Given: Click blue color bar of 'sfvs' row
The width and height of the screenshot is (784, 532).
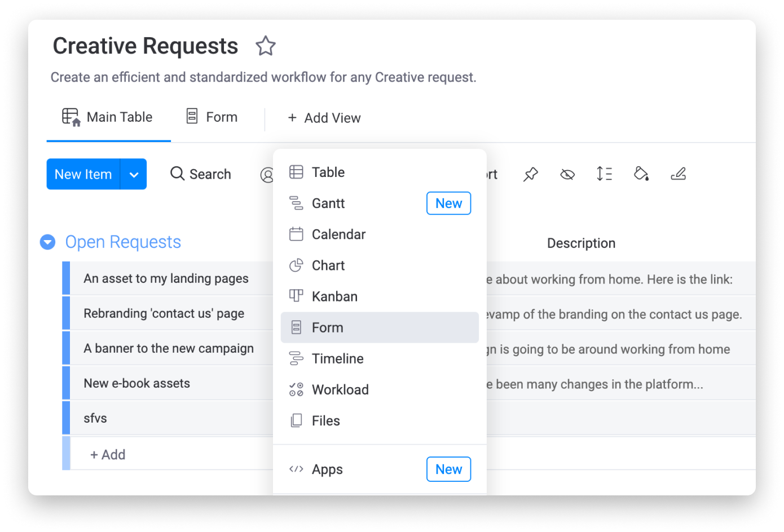Looking at the screenshot, I should coord(66,418).
